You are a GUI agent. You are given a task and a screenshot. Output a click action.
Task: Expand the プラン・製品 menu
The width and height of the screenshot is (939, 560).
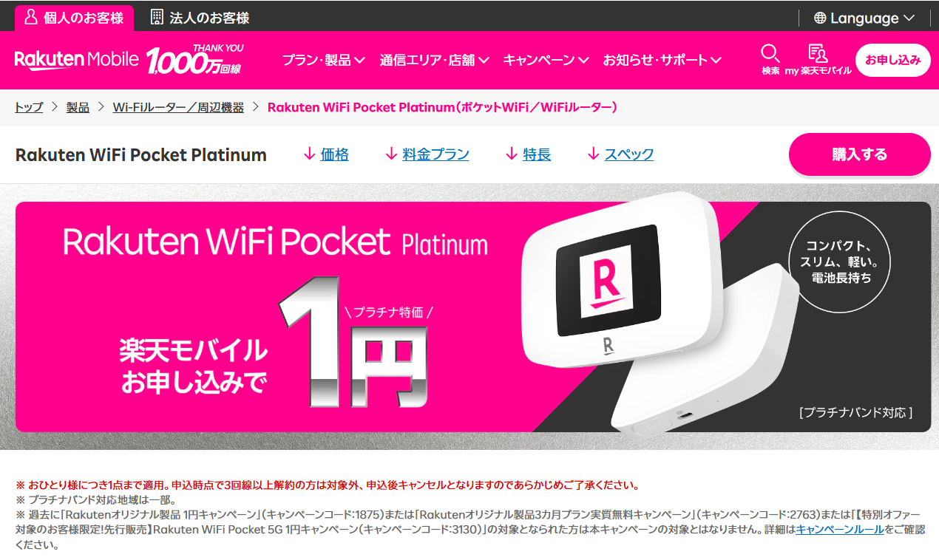(324, 60)
